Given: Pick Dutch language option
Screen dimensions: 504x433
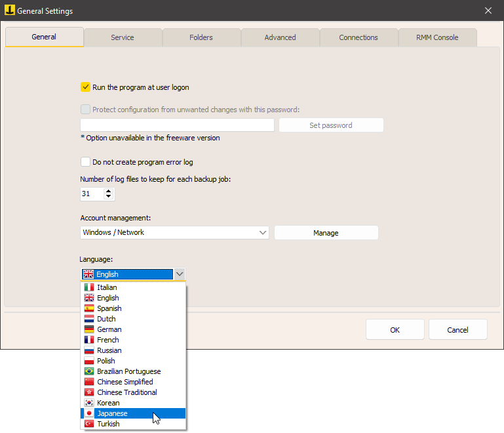Looking at the screenshot, I should click(133, 318).
